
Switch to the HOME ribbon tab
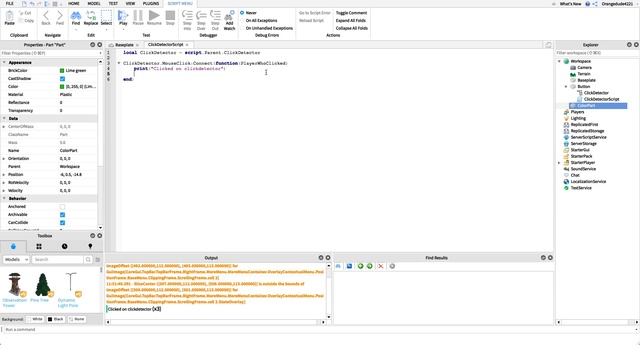click(x=74, y=3)
